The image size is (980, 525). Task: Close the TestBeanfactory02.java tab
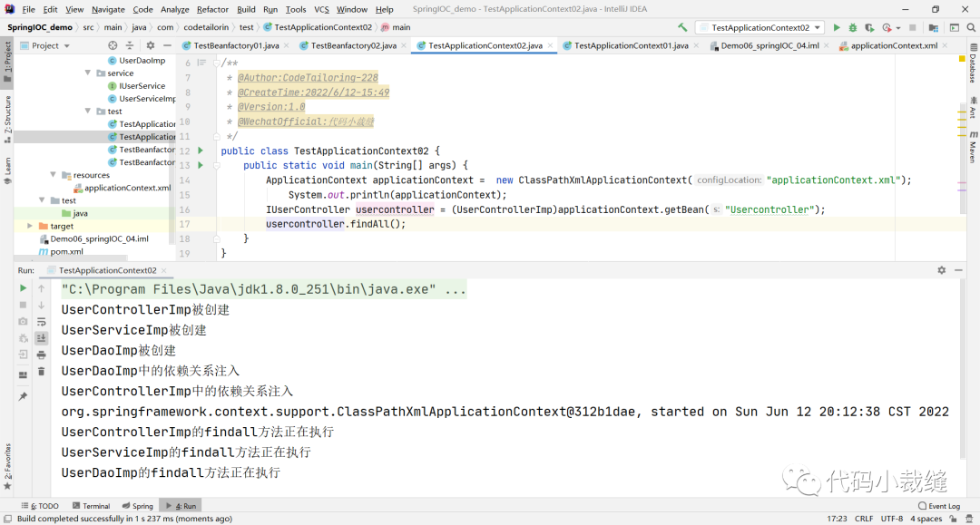(x=404, y=45)
